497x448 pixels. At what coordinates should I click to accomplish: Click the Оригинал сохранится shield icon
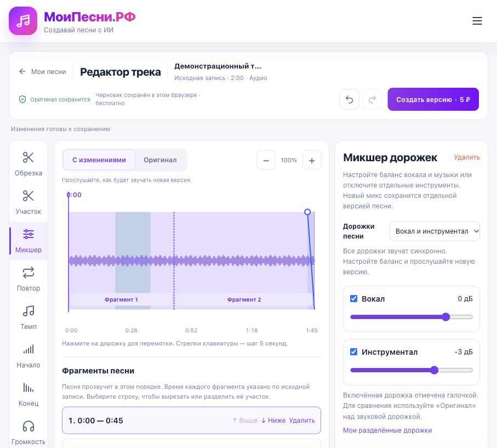[22, 99]
